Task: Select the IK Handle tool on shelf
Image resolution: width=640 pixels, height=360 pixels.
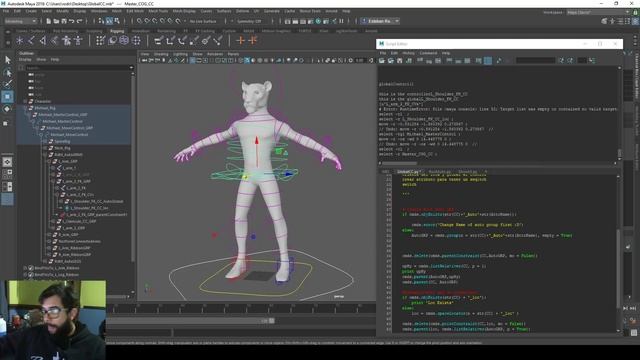Action: (x=43, y=40)
